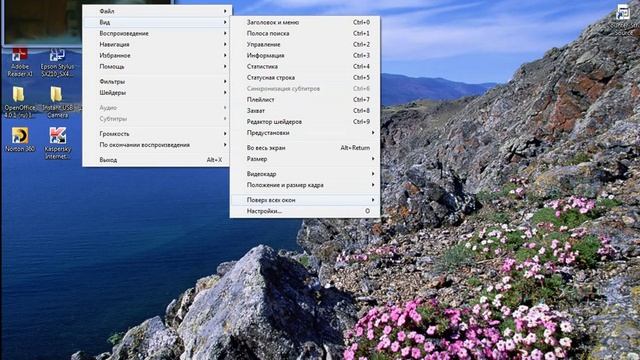Open the Навигация submenu
The image size is (640, 360).
pos(157,44)
